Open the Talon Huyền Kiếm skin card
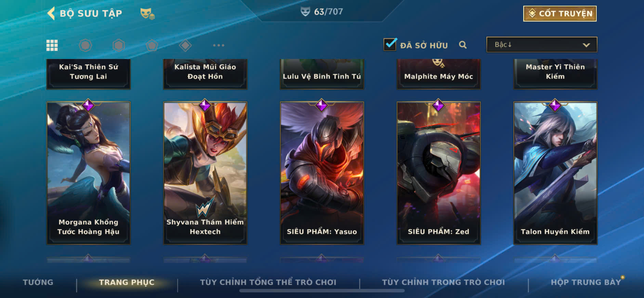644x298 pixels. 555,173
